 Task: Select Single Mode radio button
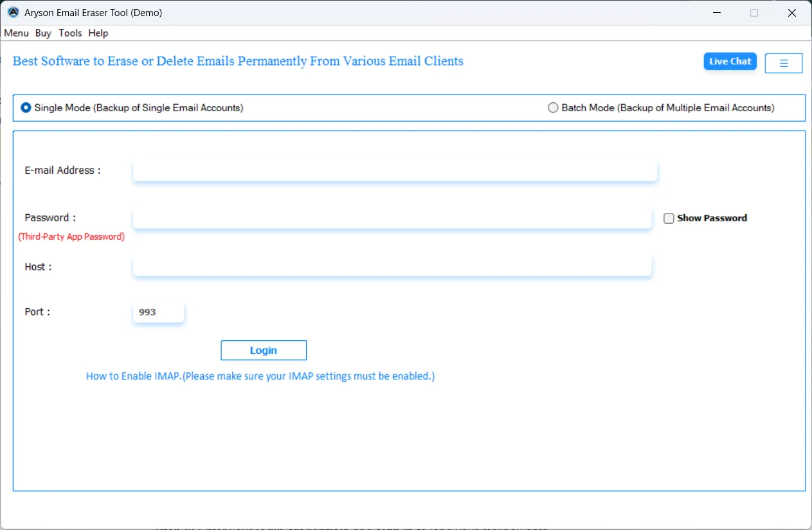(26, 108)
